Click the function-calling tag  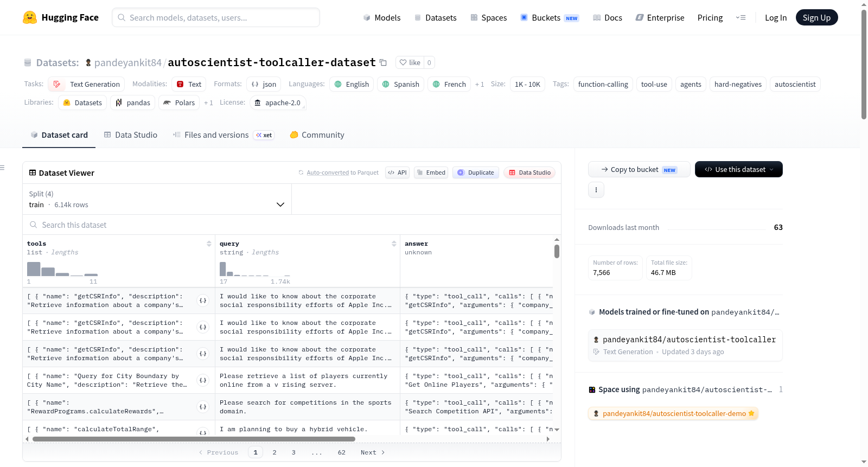pyautogui.click(x=603, y=84)
